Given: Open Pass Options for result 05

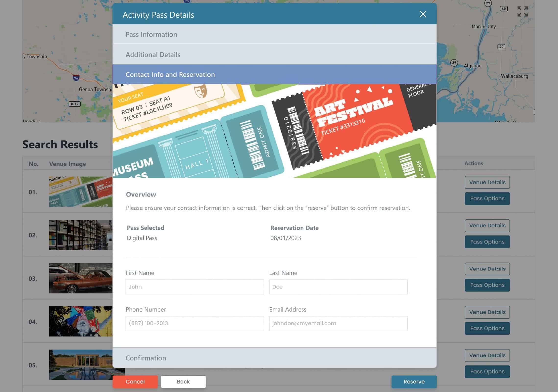Looking at the screenshot, I should pos(487,371).
